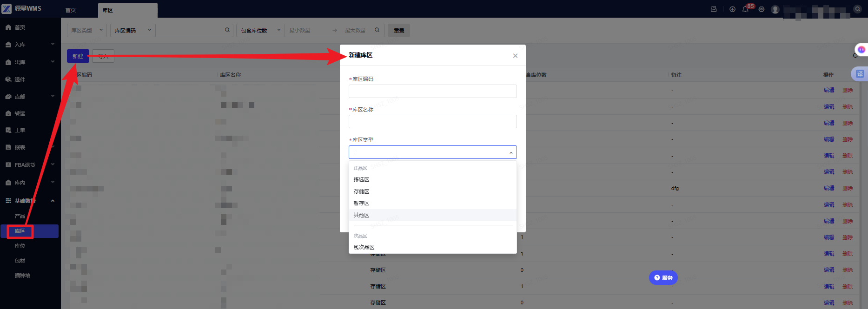The image size is (868, 309).
Task: Open the download center icon
Action: tap(732, 9)
